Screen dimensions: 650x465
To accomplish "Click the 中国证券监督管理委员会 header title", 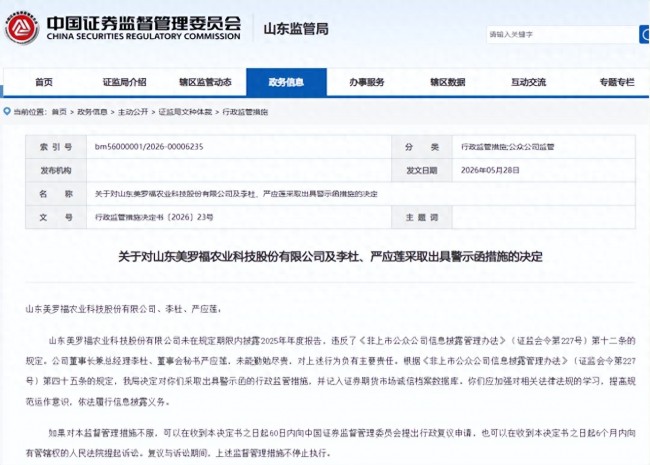I will 143,23.
